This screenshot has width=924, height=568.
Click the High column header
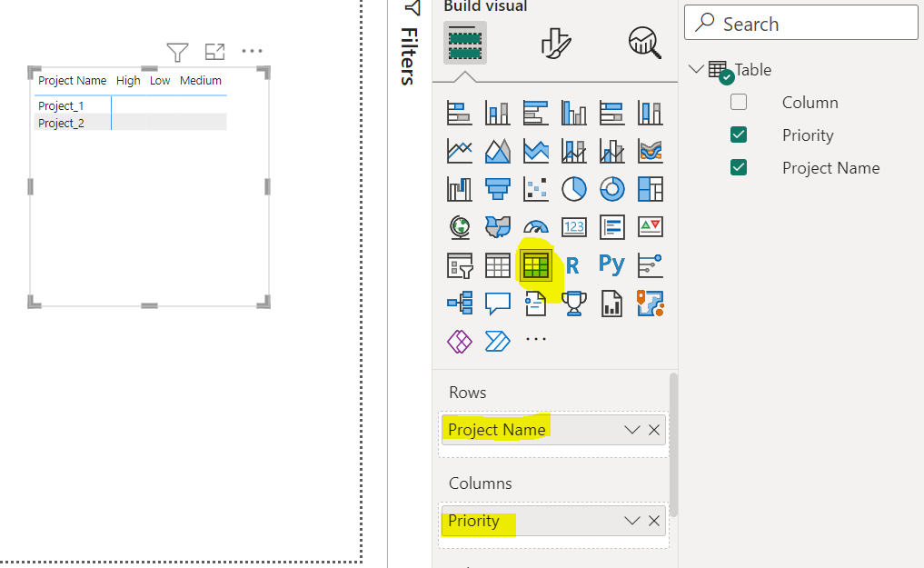[128, 80]
